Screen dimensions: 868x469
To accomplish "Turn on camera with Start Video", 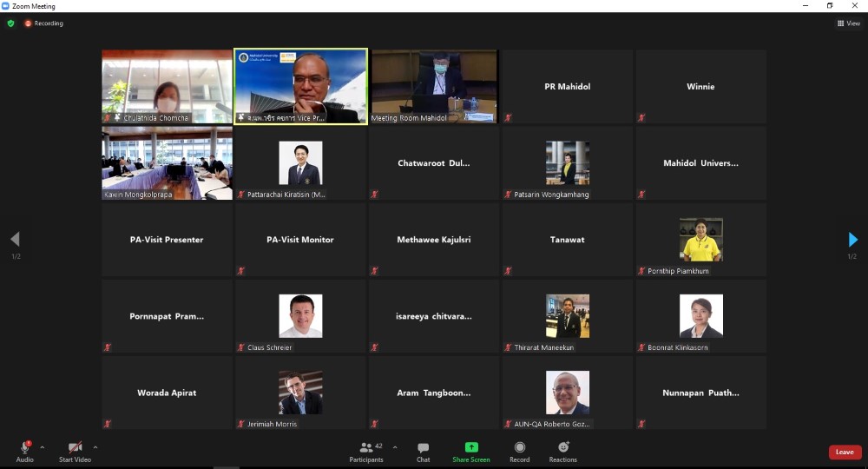I will [x=75, y=450].
